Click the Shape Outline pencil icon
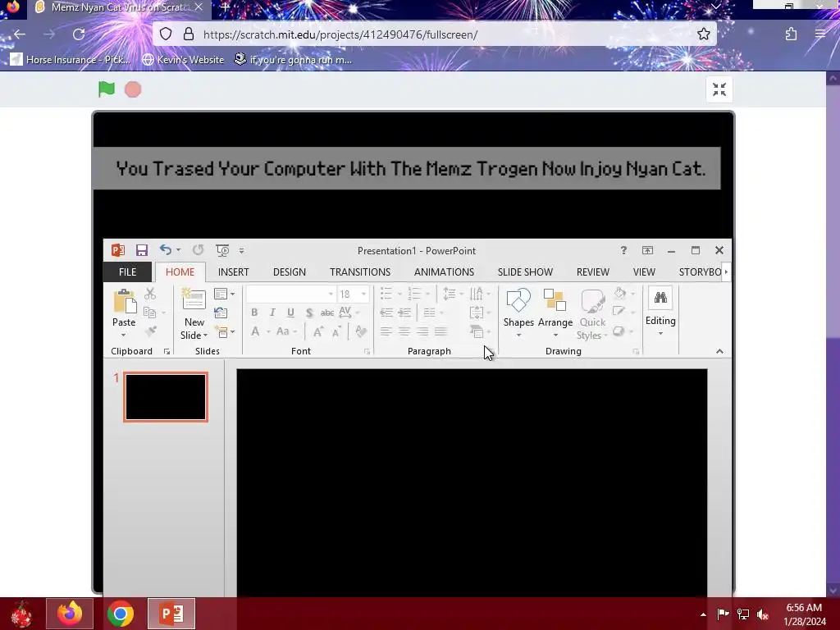Screen dimensions: 840x630 point(619,312)
